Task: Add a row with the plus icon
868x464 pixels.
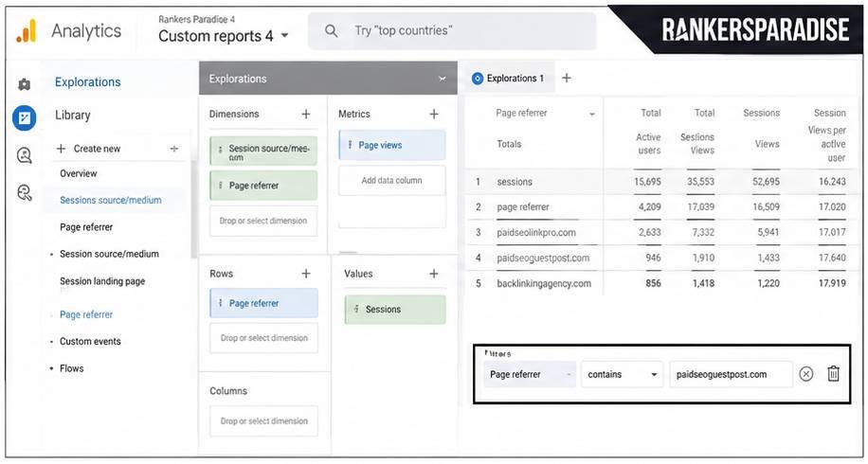Action: click(305, 274)
